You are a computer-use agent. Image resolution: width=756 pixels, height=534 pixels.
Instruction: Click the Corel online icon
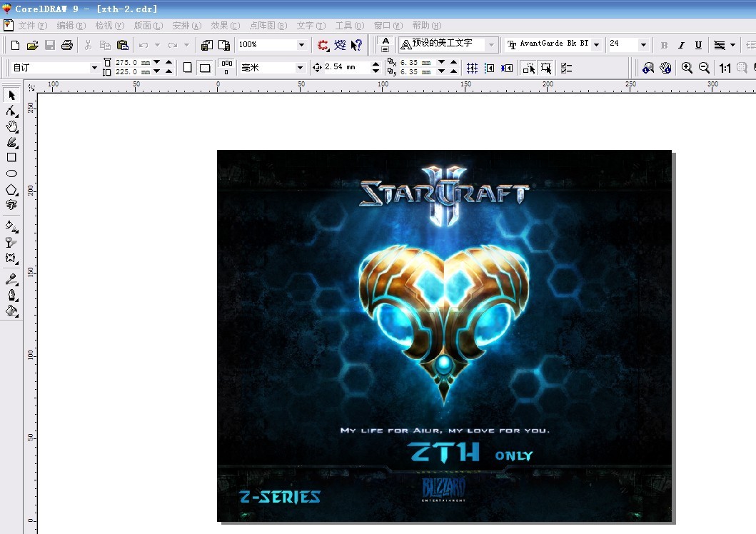pyautogui.click(x=340, y=45)
